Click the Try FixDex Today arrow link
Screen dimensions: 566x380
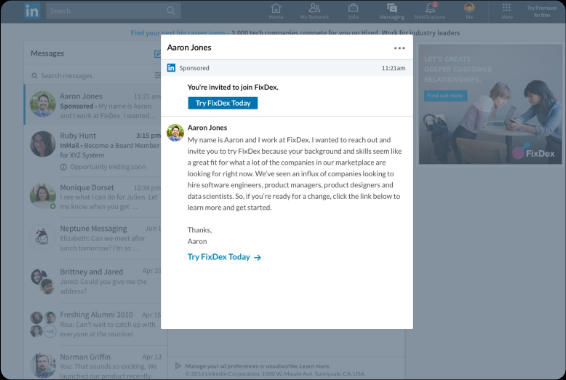[224, 257]
